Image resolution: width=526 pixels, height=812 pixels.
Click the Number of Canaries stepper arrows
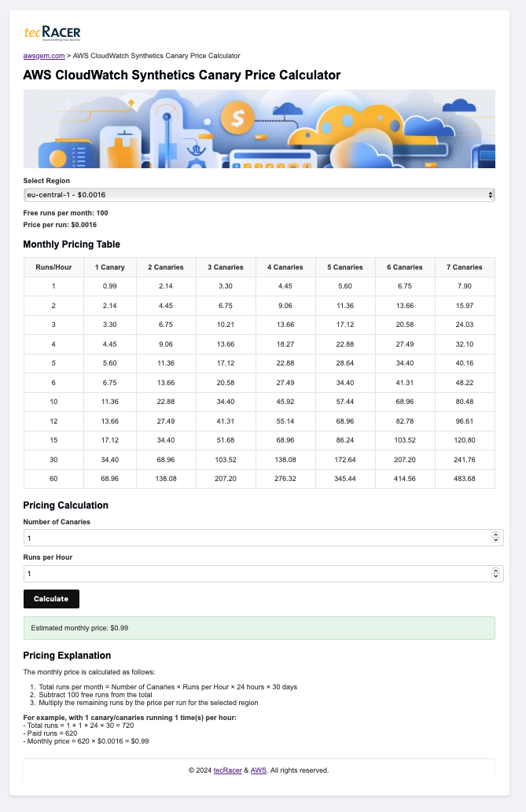pos(495,538)
